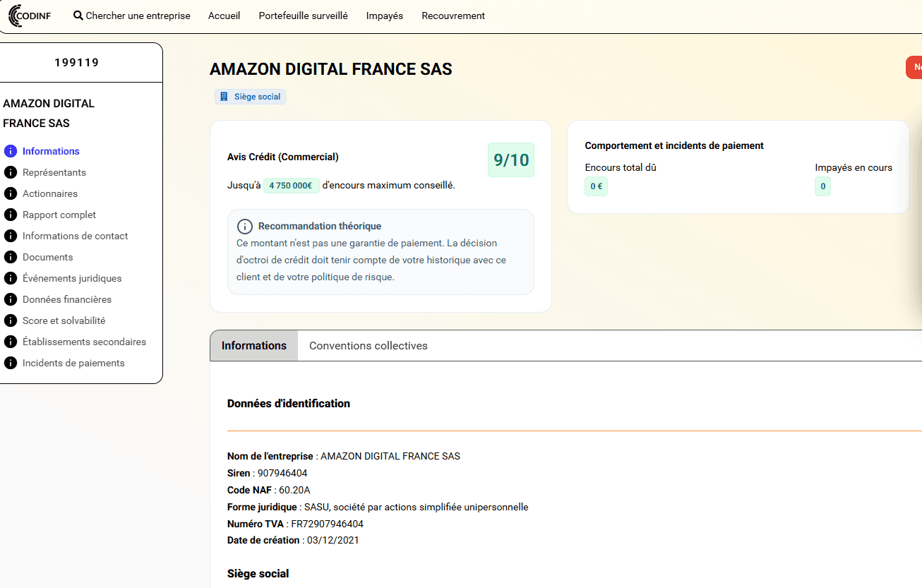This screenshot has height=588, width=922.
Task: Click the info icon next to Documents
Action: pyautogui.click(x=11, y=257)
